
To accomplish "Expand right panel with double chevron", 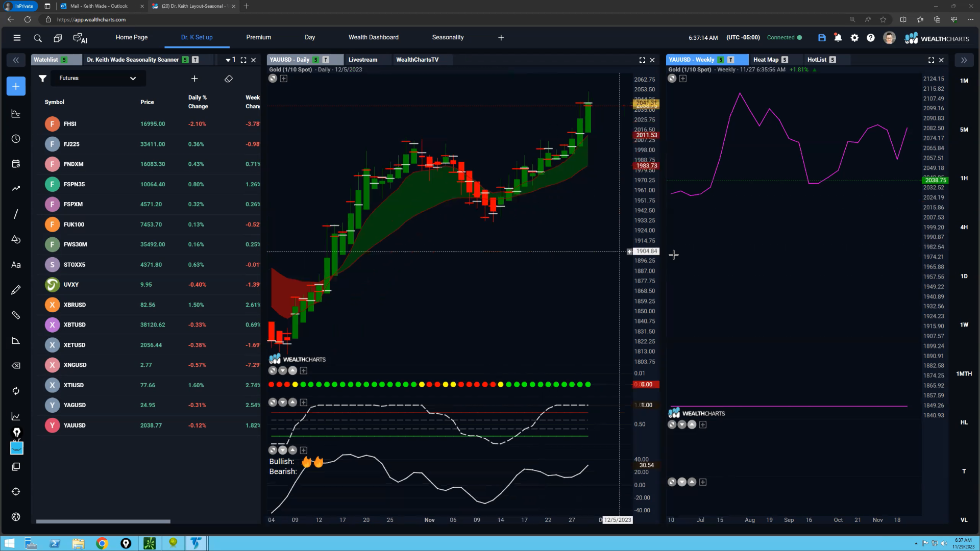I will point(964,60).
